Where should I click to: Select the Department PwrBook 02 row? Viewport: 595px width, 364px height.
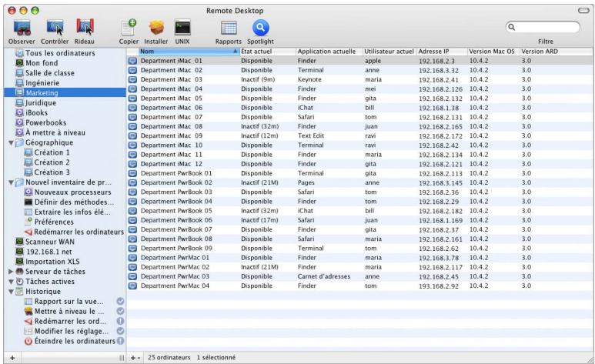(x=359, y=182)
